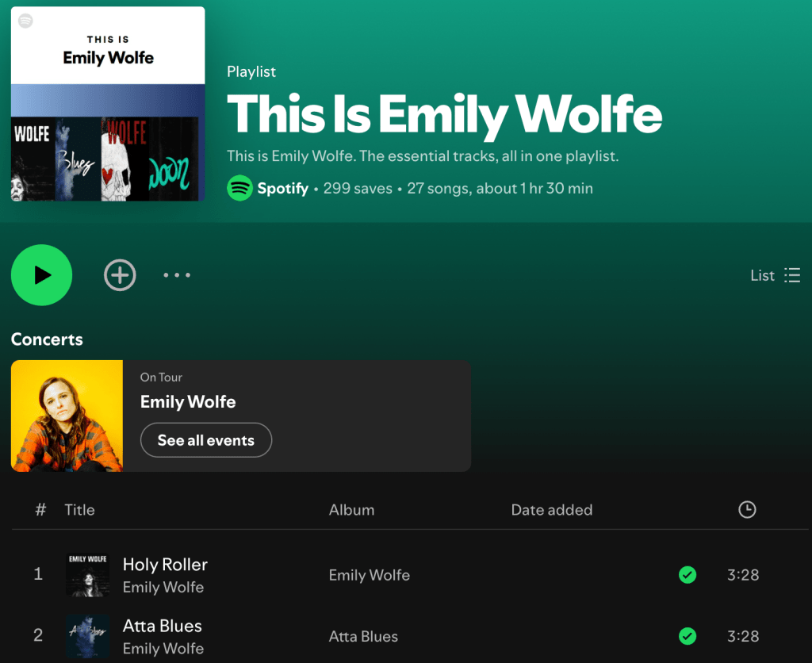Sort tracks by Date added column
The image size is (812, 663).
tap(552, 510)
